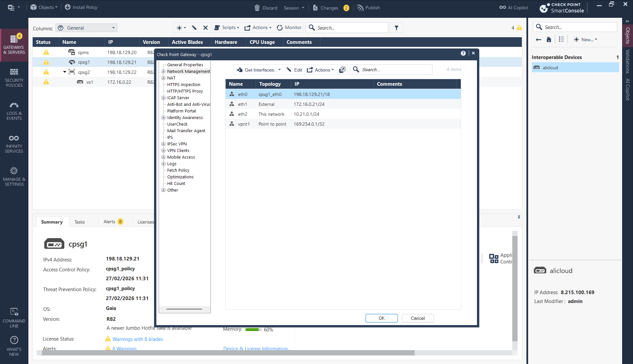The height and width of the screenshot is (364, 633).
Task: Open the Columns General dropdown
Action: click(86, 28)
